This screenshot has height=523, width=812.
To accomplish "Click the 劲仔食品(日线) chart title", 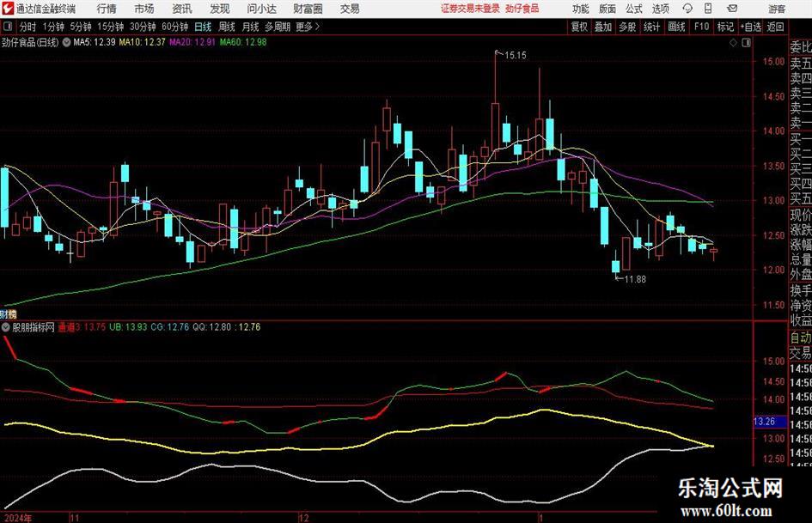I will pyautogui.click(x=30, y=42).
